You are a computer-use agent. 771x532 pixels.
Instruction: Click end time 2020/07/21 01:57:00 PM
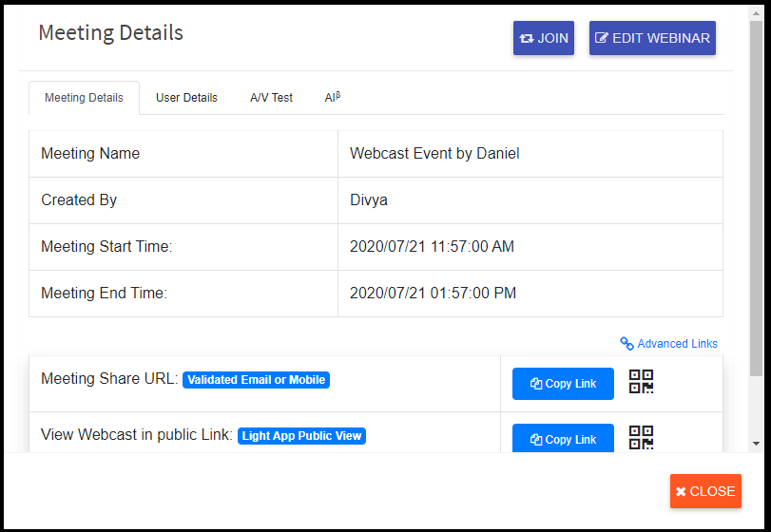pos(433,293)
